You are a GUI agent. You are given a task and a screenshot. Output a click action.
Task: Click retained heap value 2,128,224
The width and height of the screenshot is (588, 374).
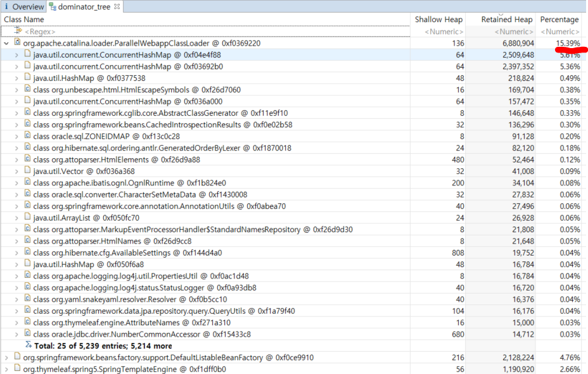point(518,358)
